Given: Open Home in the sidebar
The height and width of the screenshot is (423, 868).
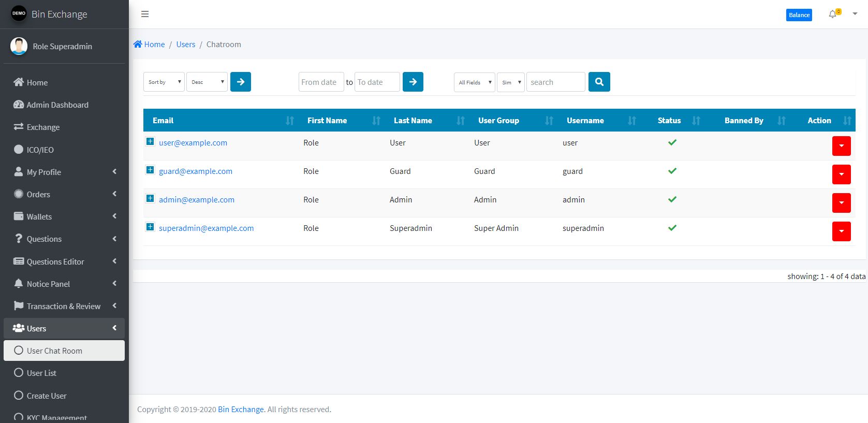Looking at the screenshot, I should (x=64, y=82).
